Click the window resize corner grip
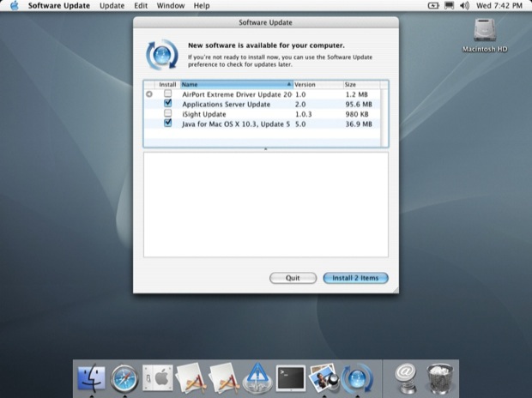 click(x=396, y=290)
